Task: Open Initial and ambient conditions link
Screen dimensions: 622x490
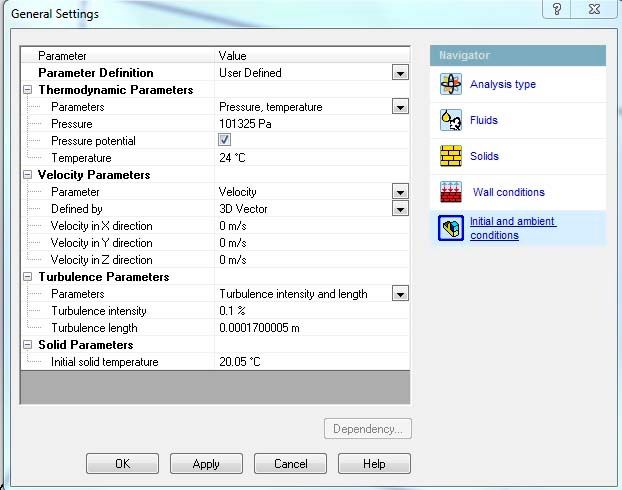Action: [513, 228]
